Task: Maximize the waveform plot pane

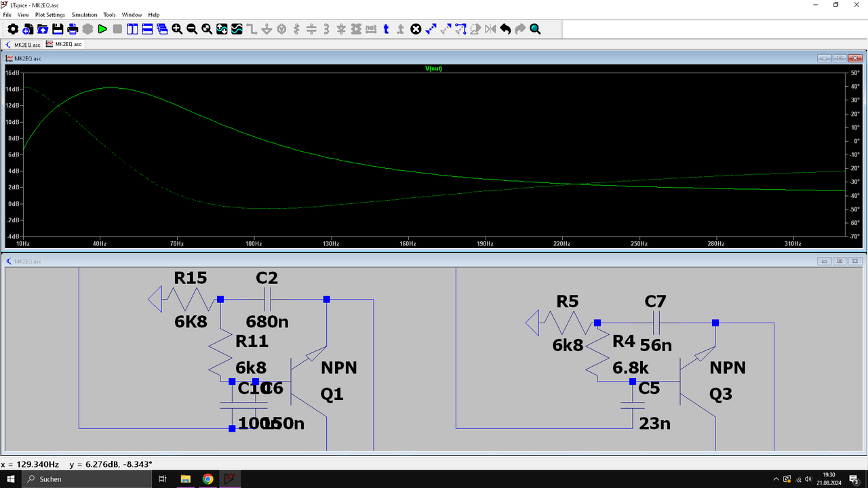Action: click(840, 58)
